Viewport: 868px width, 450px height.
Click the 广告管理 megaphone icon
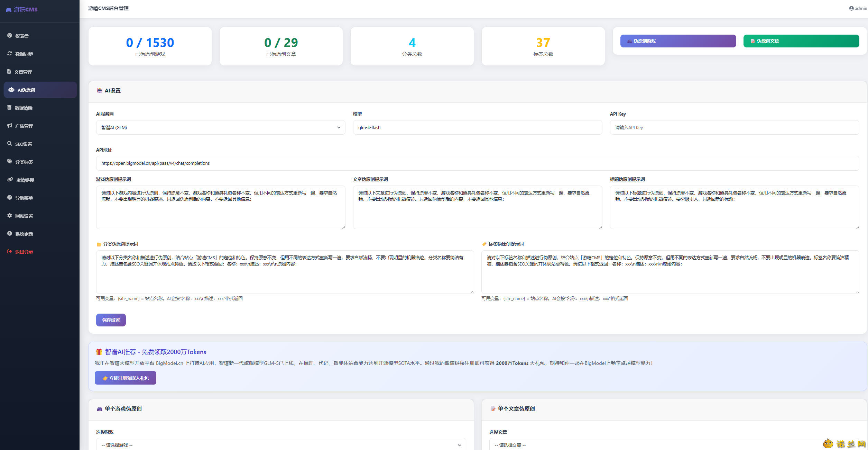10,125
